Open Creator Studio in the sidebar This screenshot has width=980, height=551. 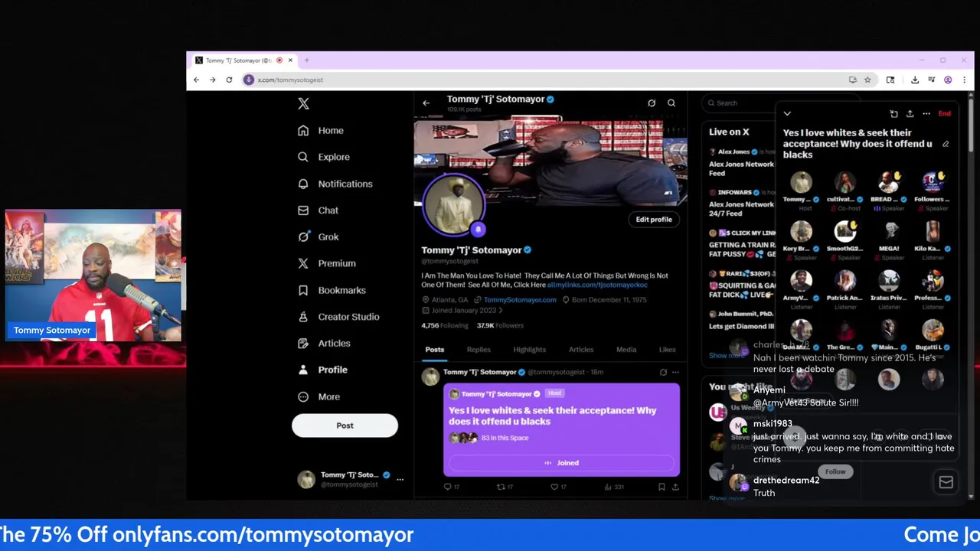(x=338, y=316)
